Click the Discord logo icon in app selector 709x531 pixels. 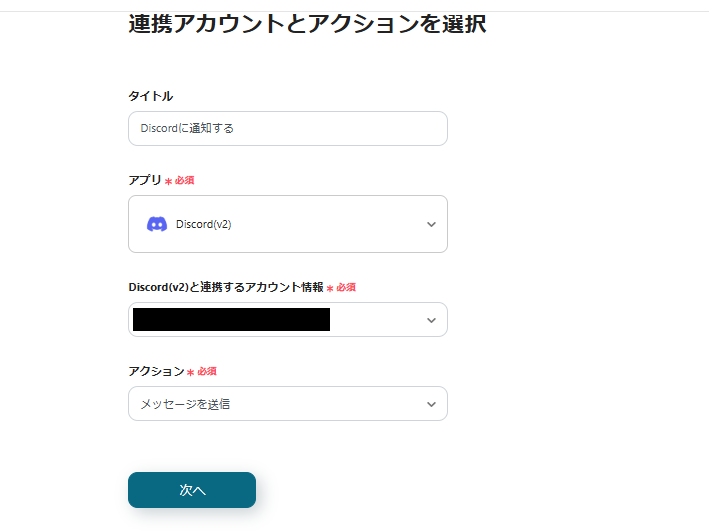tap(157, 224)
